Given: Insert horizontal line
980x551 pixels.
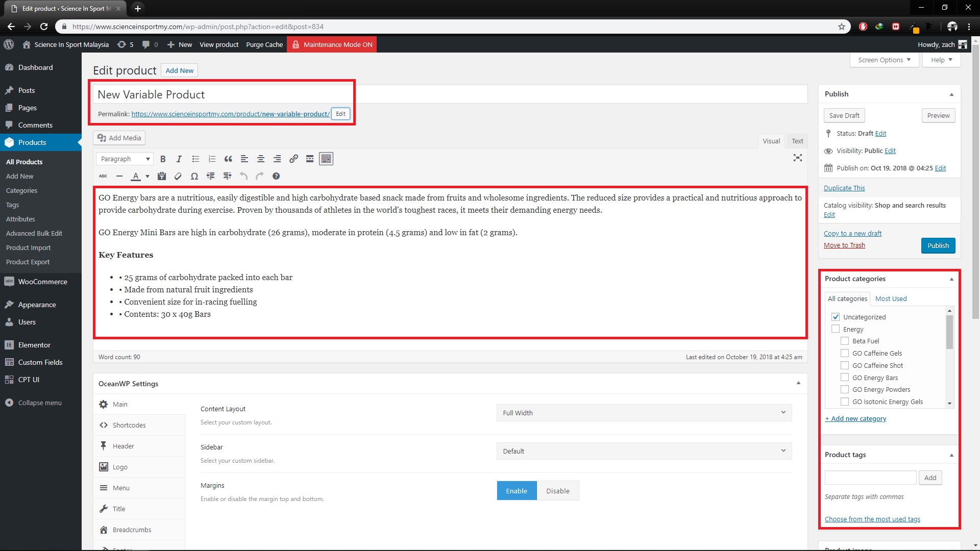Looking at the screenshot, I should [x=119, y=176].
